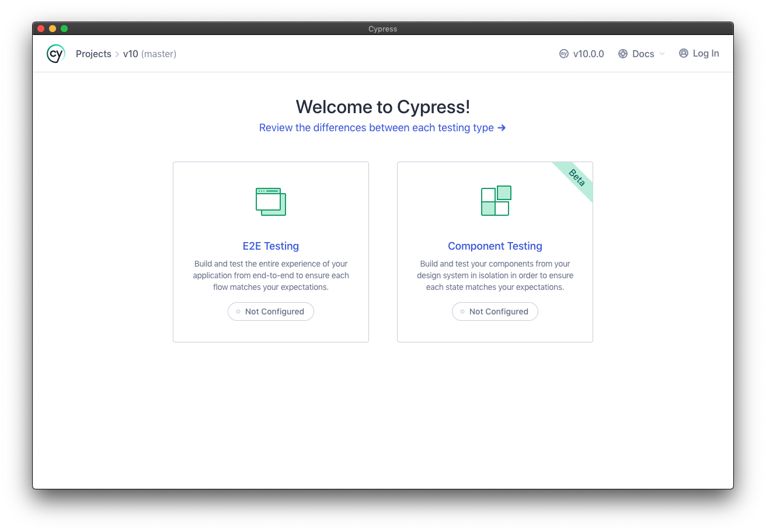This screenshot has height=532, width=766.
Task: Minimize the Cypress window with yellow button
Action: [x=53, y=29]
